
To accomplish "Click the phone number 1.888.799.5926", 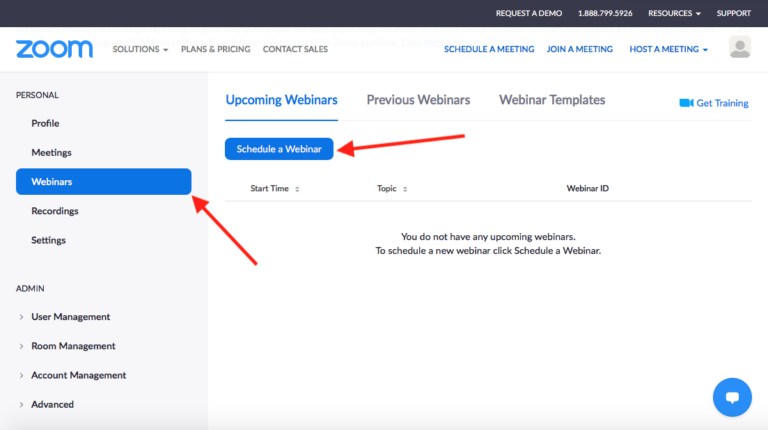I will [x=605, y=13].
